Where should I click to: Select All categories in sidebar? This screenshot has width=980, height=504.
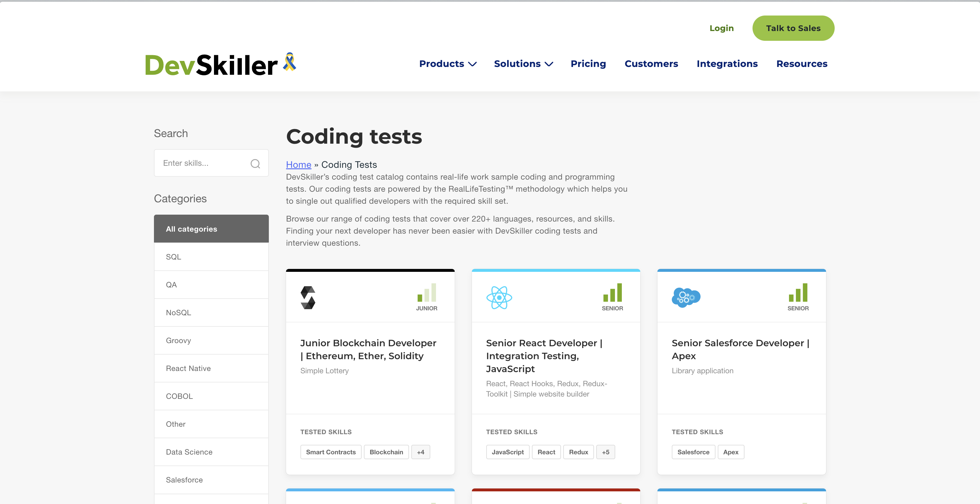coord(211,229)
